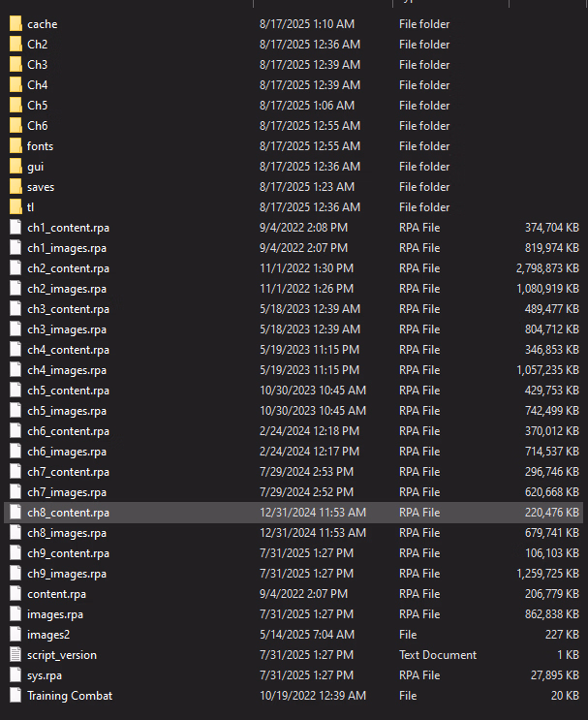Click file icon beside ch1_content.rpa
588x720 pixels.
(x=15, y=228)
